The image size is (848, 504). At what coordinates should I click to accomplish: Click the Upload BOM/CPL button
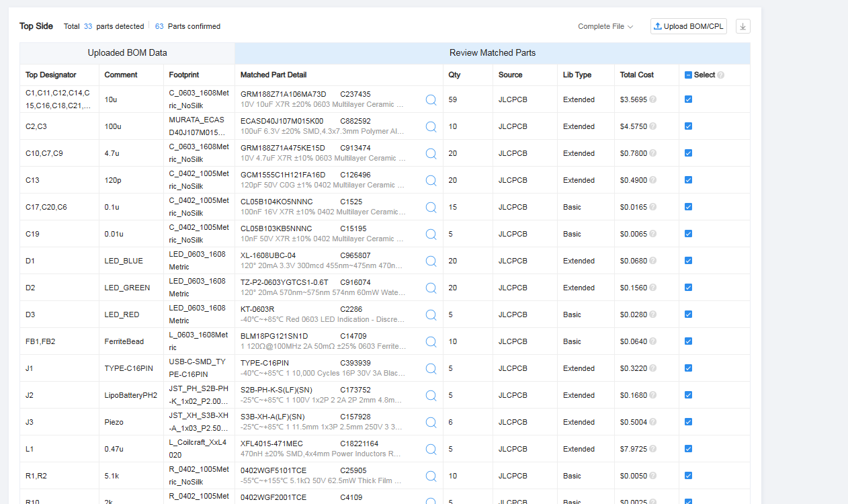click(689, 26)
